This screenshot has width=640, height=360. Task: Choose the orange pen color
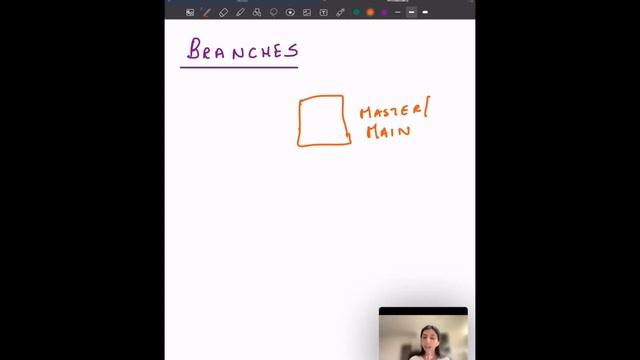pos(370,12)
